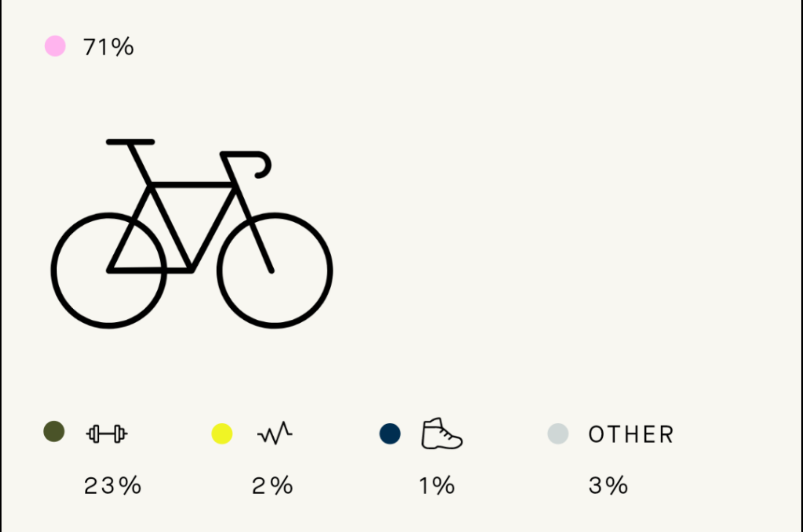Click the navy blue hiking dot
The width and height of the screenshot is (803, 532).
tap(390, 434)
